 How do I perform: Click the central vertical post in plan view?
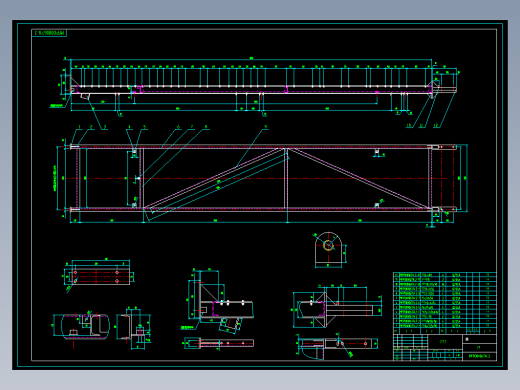pyautogui.click(x=286, y=178)
